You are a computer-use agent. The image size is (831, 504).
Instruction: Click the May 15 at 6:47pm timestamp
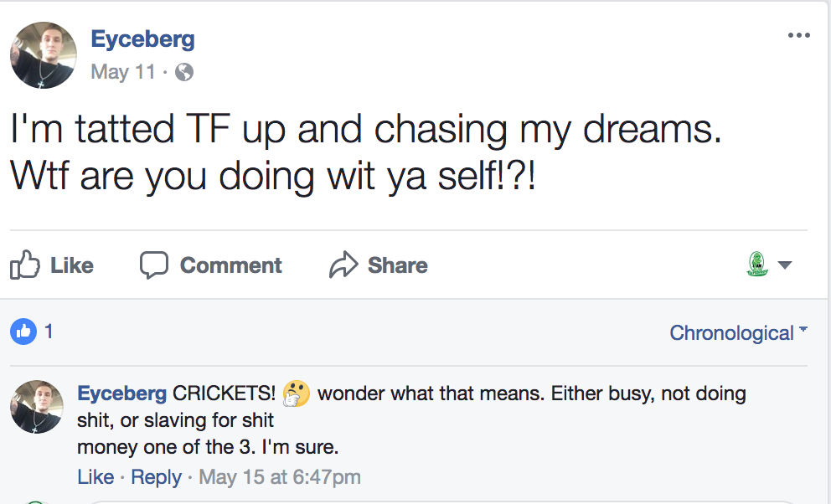click(x=280, y=477)
